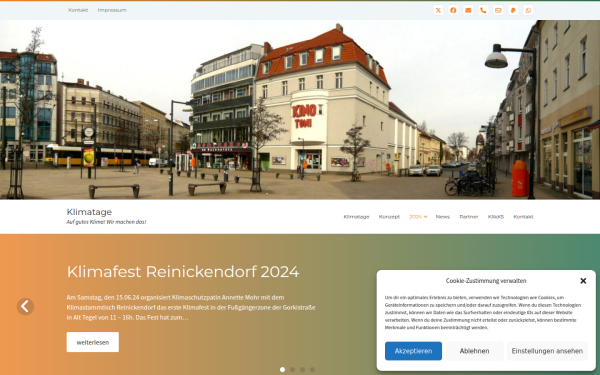
Task: Open Klimatage item in main navigation
Action: [356, 217]
